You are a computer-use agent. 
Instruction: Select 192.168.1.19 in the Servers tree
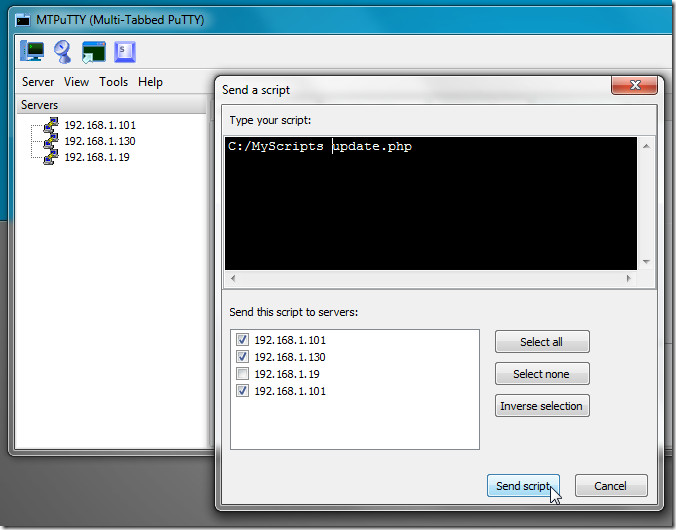pyautogui.click(x=97, y=157)
